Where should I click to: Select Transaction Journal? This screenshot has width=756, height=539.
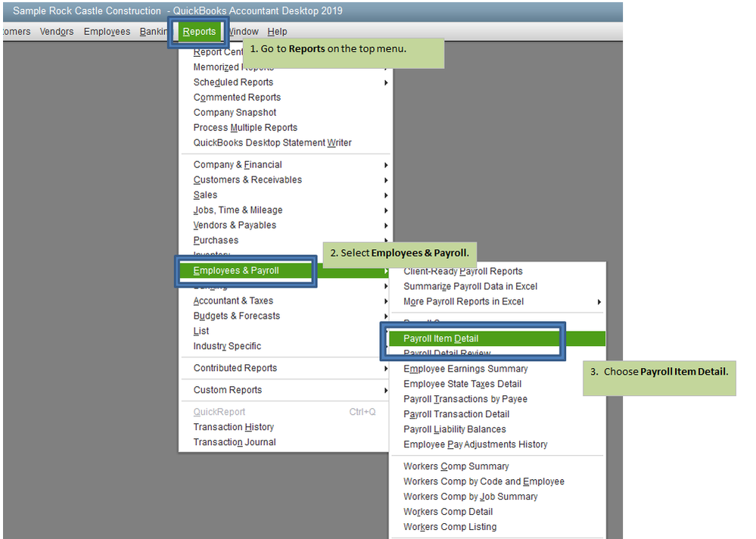coord(285,442)
